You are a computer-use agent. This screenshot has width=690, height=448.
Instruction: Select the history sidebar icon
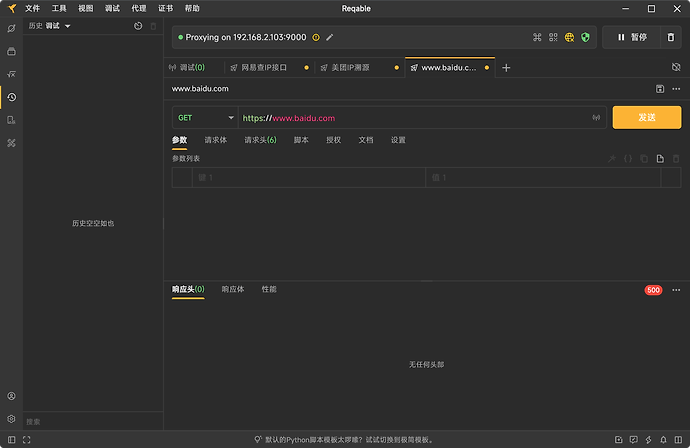11,97
